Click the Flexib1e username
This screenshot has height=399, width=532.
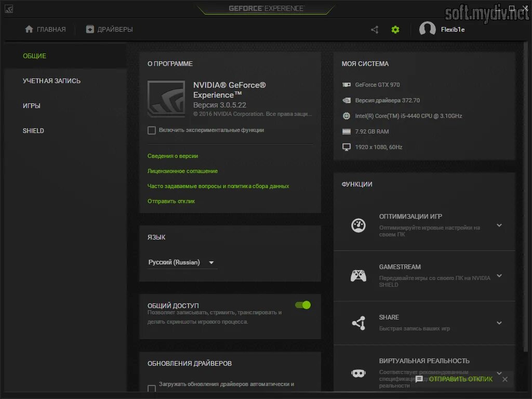pyautogui.click(x=453, y=30)
